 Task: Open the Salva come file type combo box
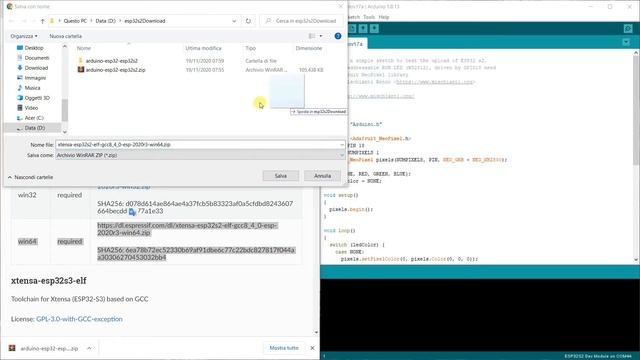click(200, 155)
